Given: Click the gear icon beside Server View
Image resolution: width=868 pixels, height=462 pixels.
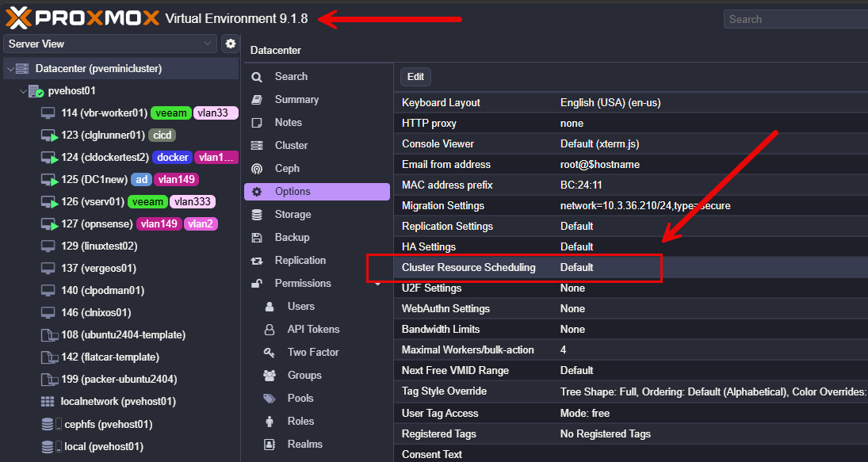Looking at the screenshot, I should point(231,44).
